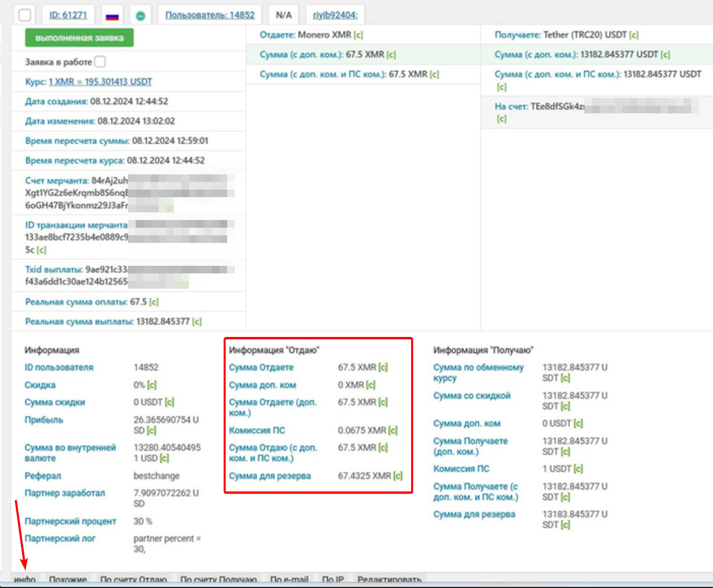The width and height of the screenshot is (713, 588).
Task: Copy the Скидка 0% value
Action: [x=152, y=385]
